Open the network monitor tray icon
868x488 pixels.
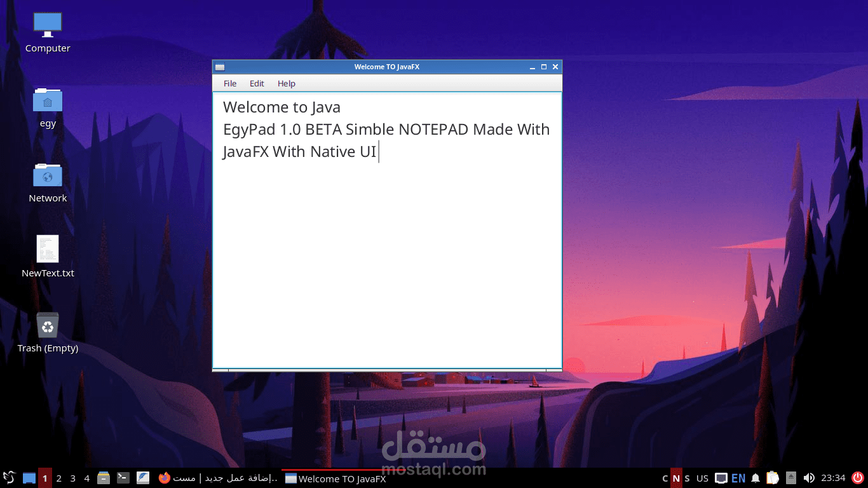pos(721,478)
